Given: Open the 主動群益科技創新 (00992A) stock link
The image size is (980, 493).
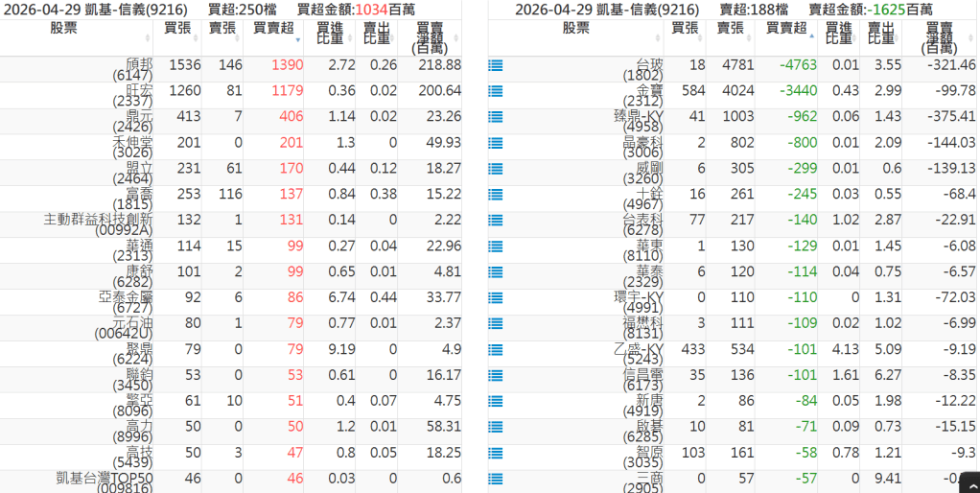Looking at the screenshot, I should click(98, 224).
